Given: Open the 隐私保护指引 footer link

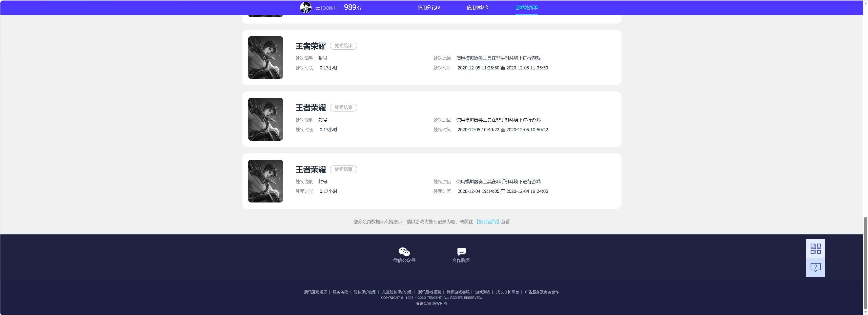Looking at the screenshot, I should 365,292.
